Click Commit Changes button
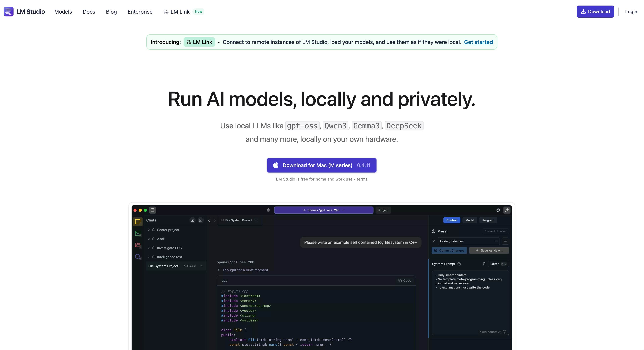Screen dimensions: 644x350 449,251
